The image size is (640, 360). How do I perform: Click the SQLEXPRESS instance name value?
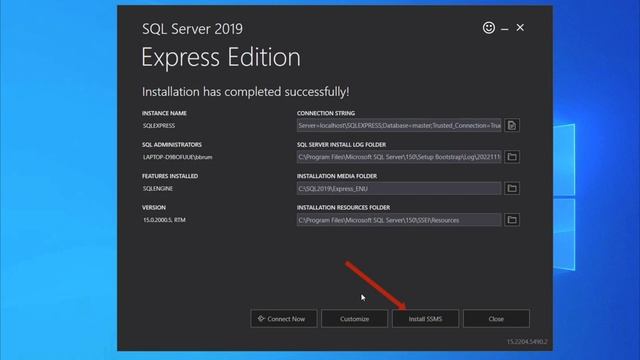coord(159,126)
